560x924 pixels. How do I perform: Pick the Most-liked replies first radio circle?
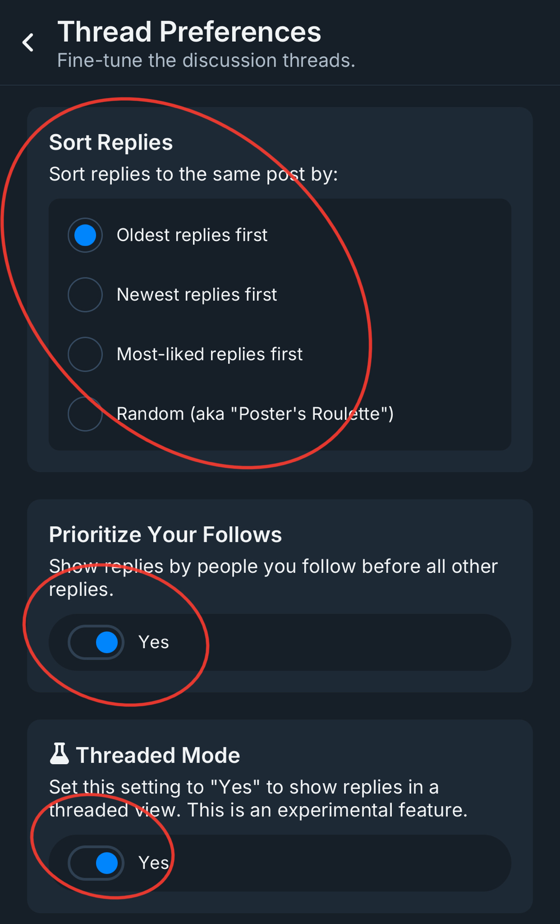pos(85,354)
